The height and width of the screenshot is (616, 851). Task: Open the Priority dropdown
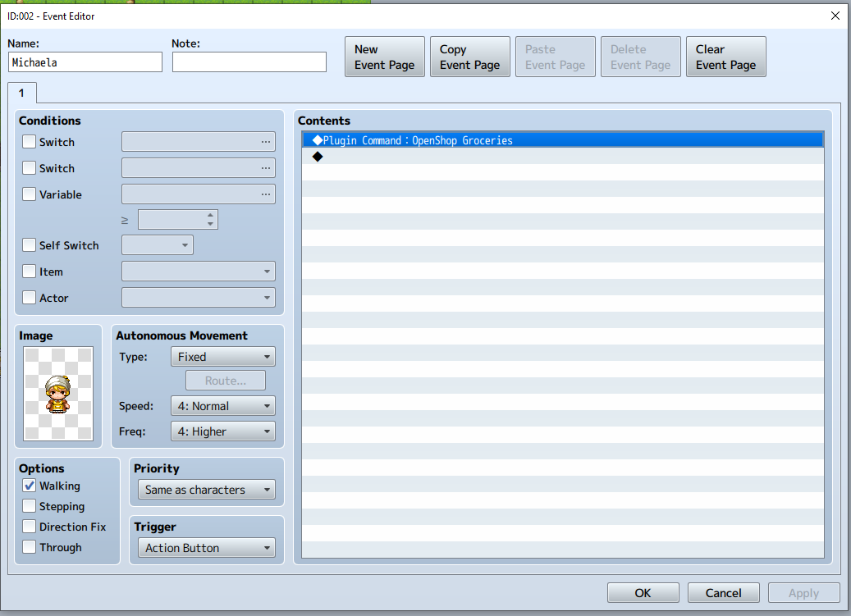point(207,490)
